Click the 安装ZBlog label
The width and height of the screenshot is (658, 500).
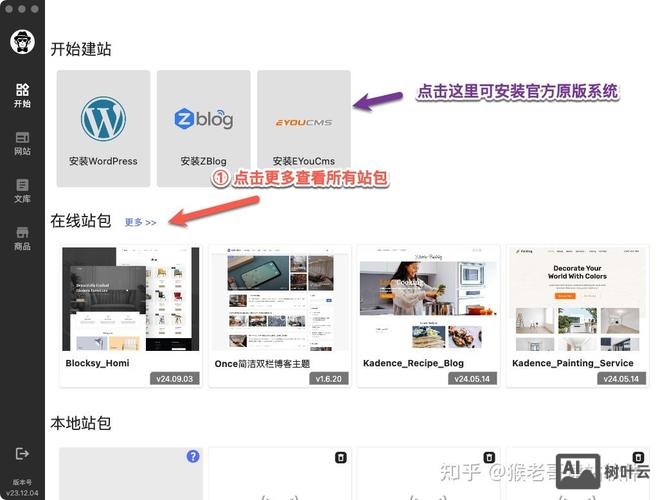(x=204, y=161)
